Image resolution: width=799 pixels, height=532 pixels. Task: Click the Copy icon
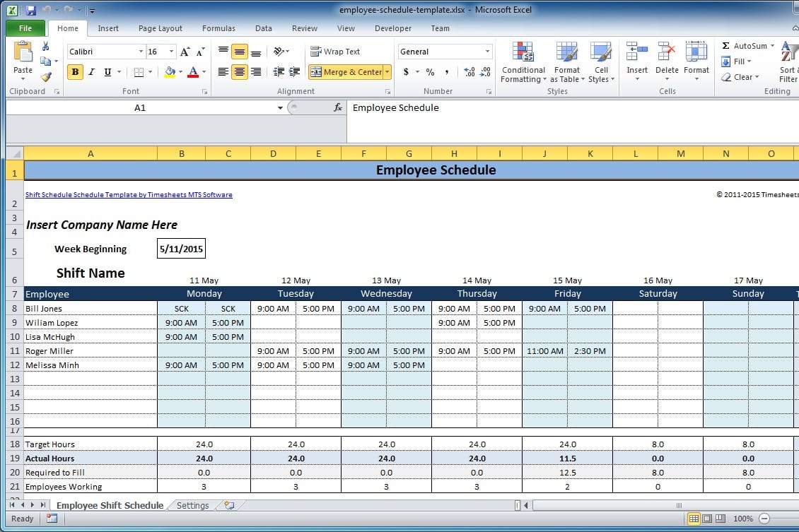click(x=46, y=61)
